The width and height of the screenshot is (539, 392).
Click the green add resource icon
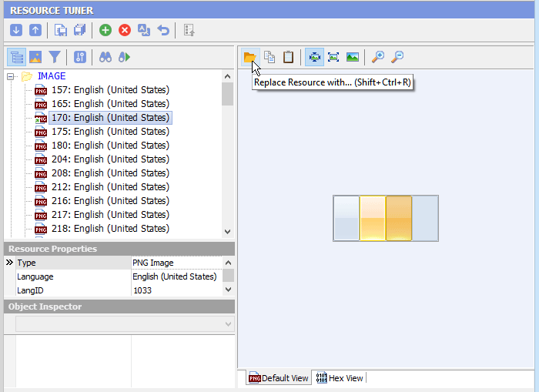tap(105, 30)
